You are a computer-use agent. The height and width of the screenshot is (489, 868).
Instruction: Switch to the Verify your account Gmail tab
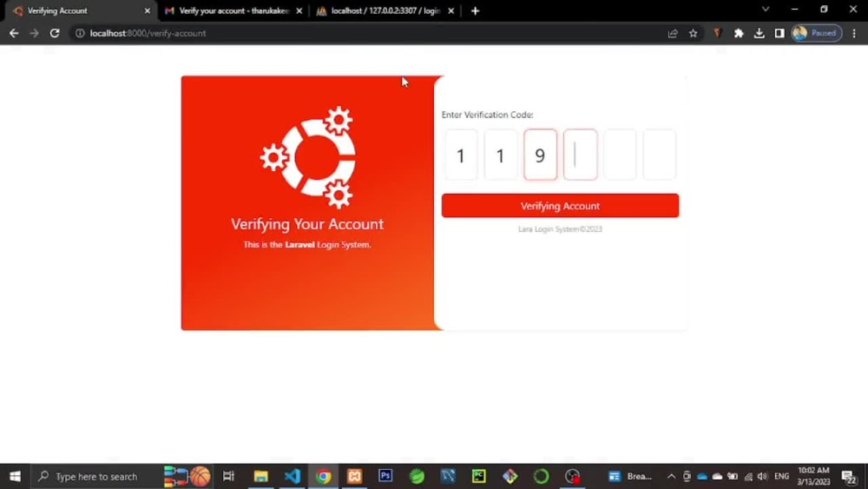point(233,10)
